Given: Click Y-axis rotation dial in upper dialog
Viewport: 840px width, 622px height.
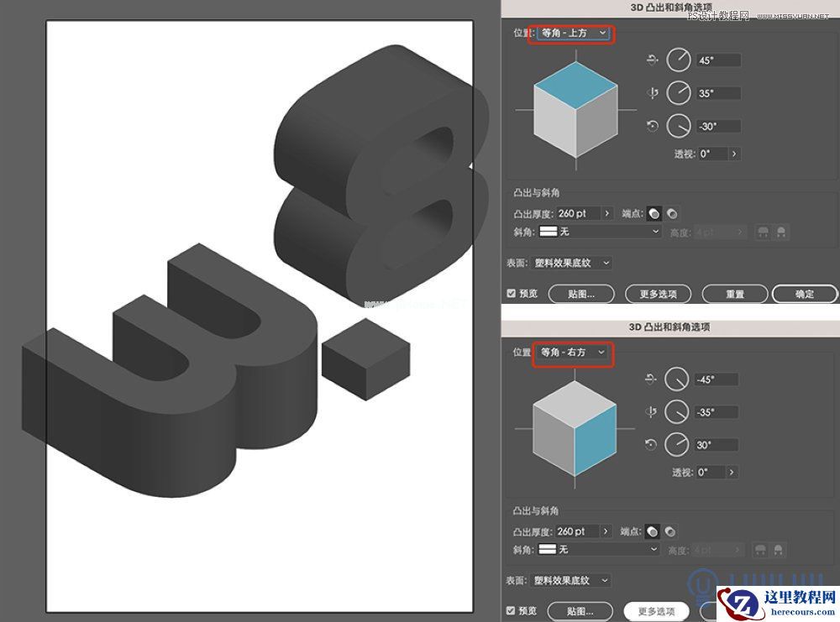Looking at the screenshot, I should tap(679, 93).
